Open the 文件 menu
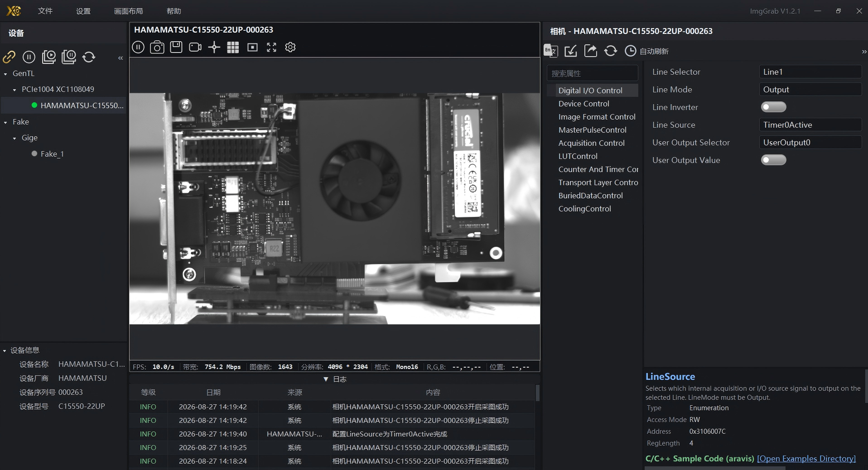This screenshot has height=470, width=868. (45, 11)
